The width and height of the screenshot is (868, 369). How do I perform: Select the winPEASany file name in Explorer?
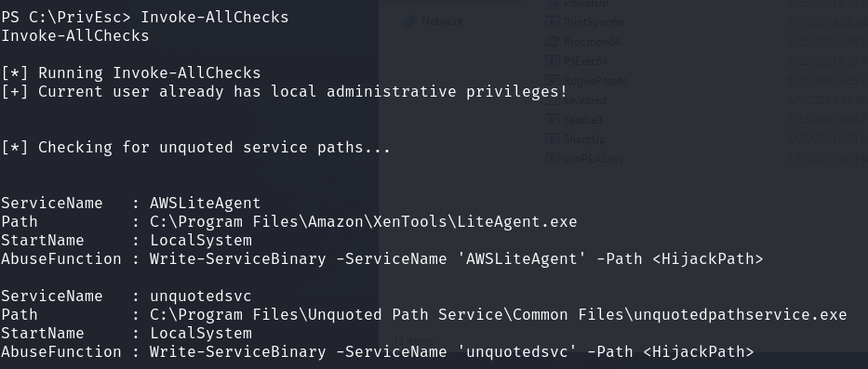(594, 159)
